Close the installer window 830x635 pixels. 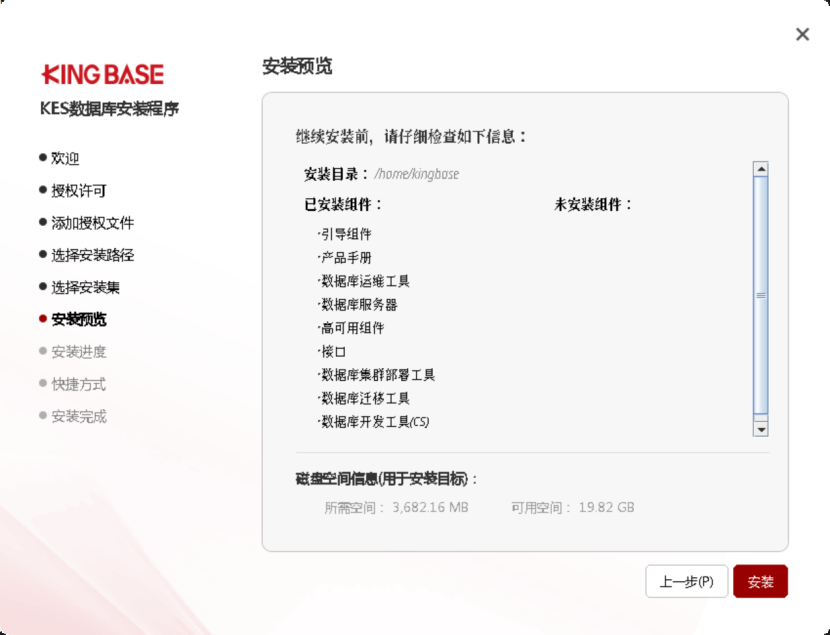(802, 35)
